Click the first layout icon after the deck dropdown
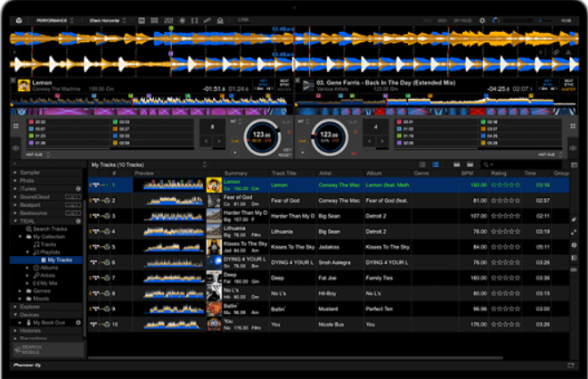This screenshot has height=379, width=588. [142, 21]
